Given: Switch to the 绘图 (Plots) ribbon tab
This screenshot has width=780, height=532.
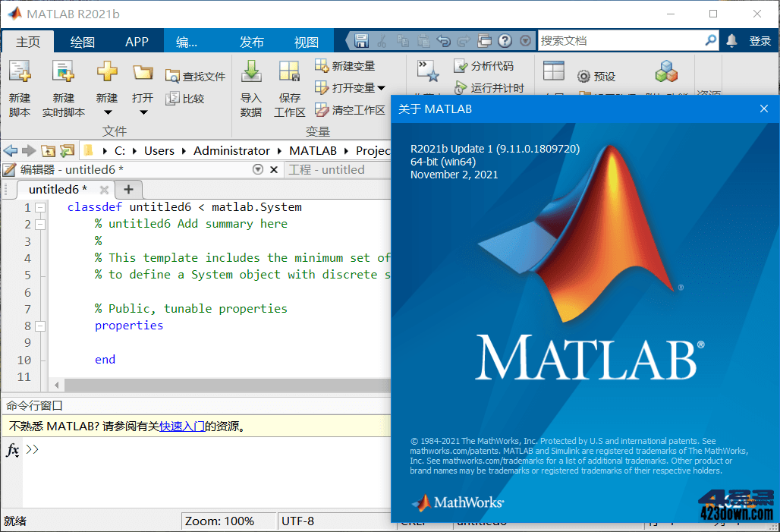Looking at the screenshot, I should (82, 42).
